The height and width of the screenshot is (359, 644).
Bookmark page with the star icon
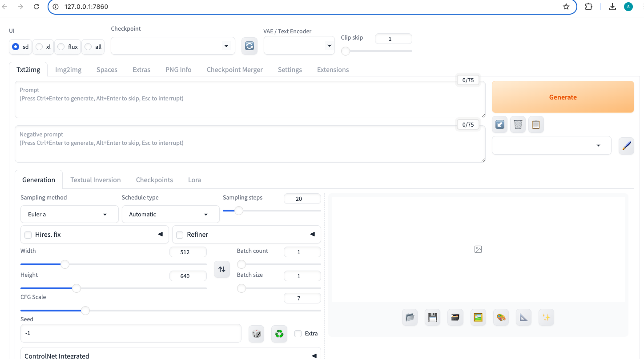[x=566, y=7]
